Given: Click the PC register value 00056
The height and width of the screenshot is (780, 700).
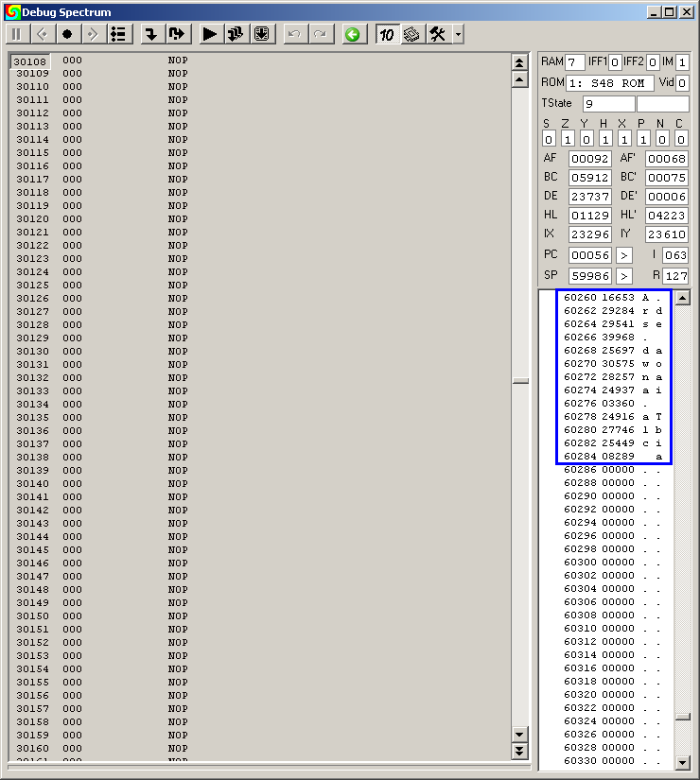Looking at the screenshot, I should (590, 255).
